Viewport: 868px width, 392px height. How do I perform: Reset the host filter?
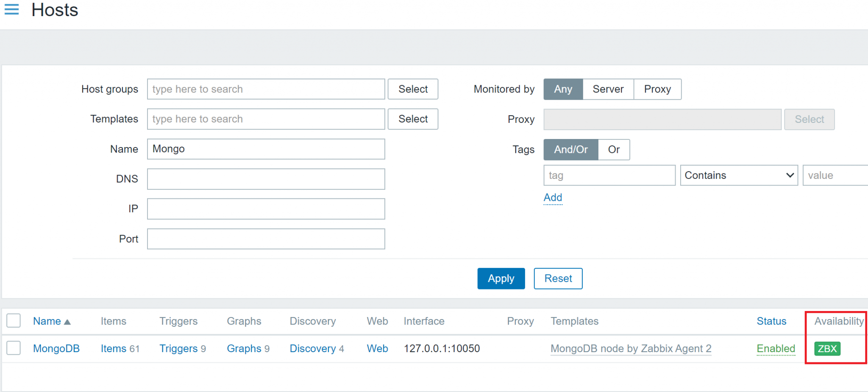pyautogui.click(x=558, y=278)
